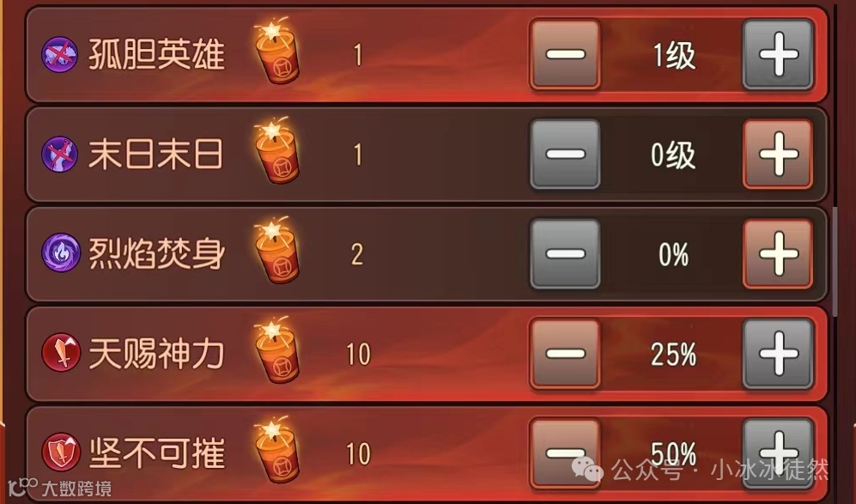
Task: Lower 天赐神力 from 25% with minus button
Action: 565,354
